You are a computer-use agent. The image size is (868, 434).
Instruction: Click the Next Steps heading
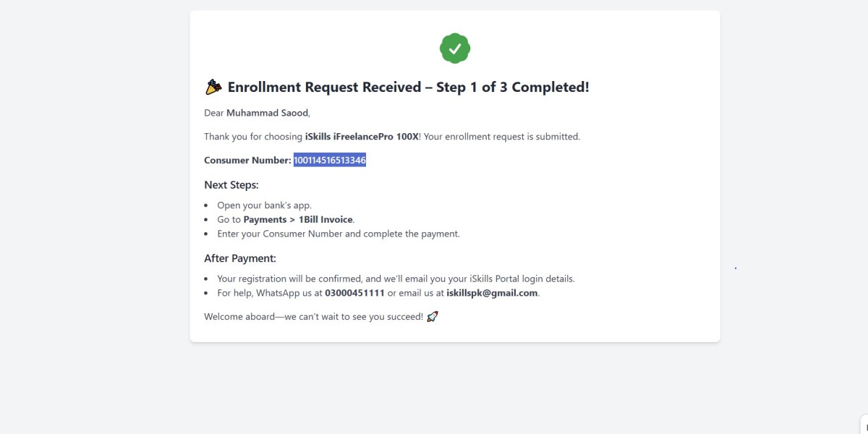tap(231, 185)
